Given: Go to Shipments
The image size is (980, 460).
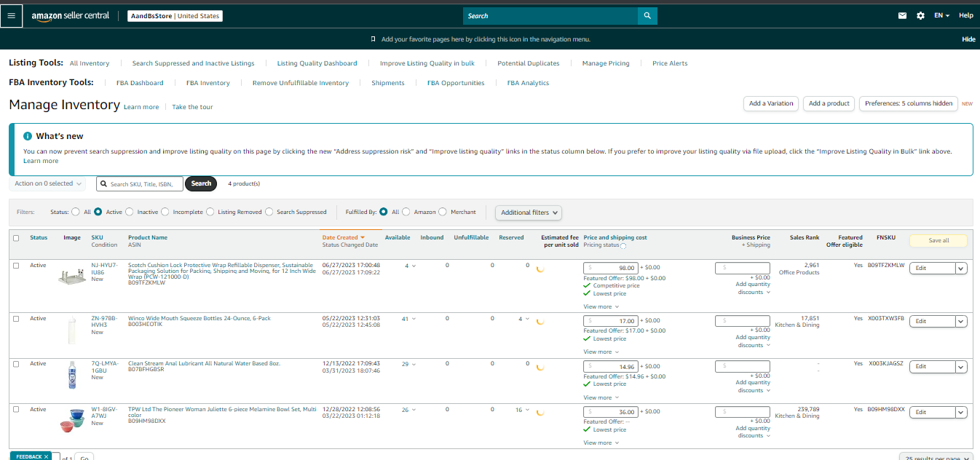Looking at the screenshot, I should point(388,83).
